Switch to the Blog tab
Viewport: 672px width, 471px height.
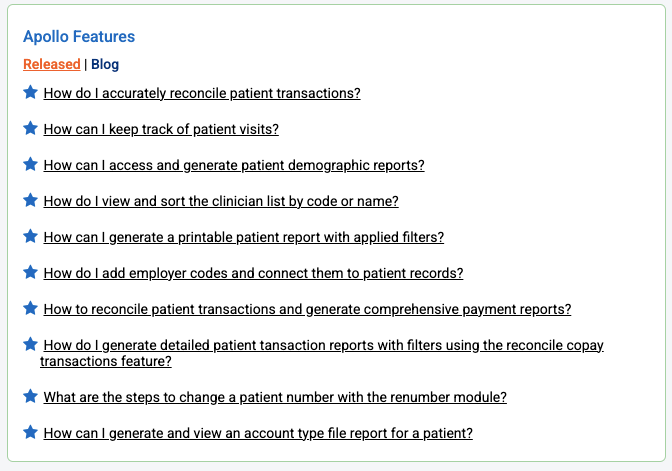pyautogui.click(x=105, y=64)
